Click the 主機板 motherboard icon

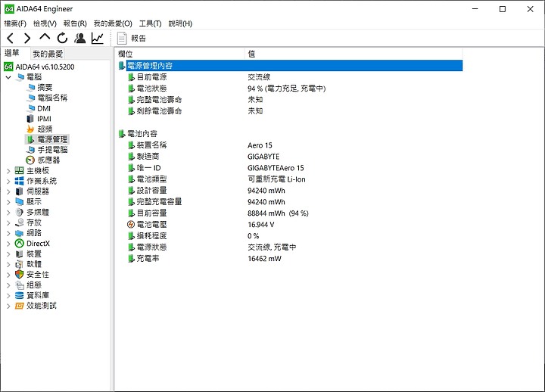click(x=20, y=170)
